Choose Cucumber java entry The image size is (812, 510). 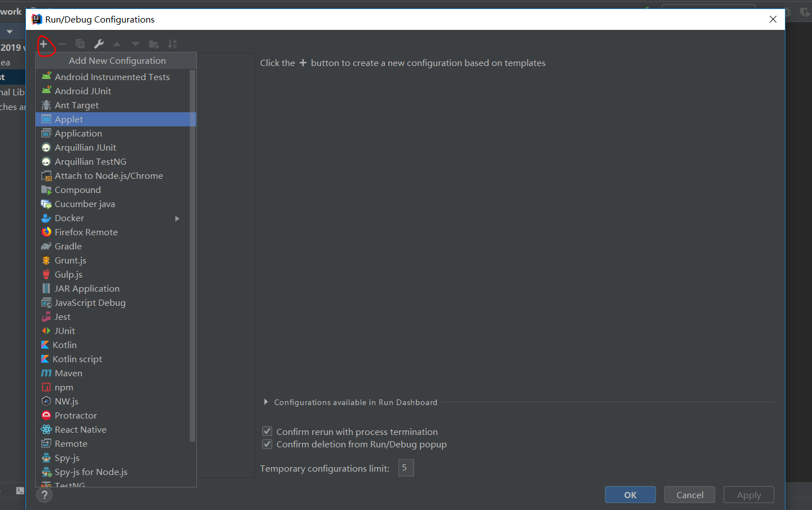pos(116,204)
